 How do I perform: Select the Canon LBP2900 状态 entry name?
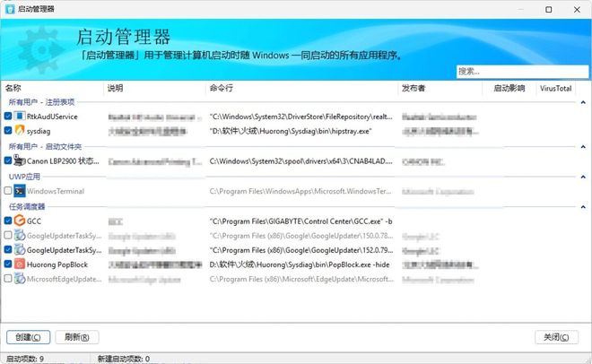63,161
